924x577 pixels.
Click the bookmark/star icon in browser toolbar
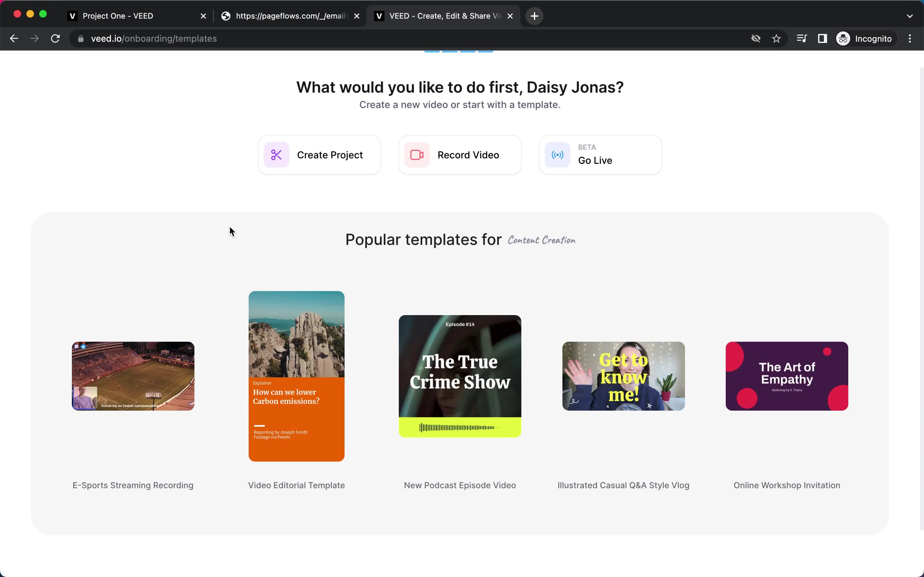pos(776,38)
